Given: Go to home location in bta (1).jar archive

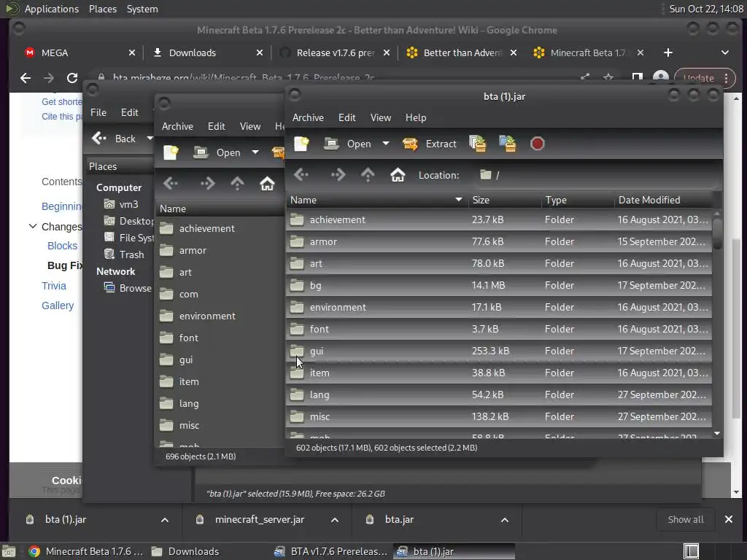Looking at the screenshot, I should point(398,175).
